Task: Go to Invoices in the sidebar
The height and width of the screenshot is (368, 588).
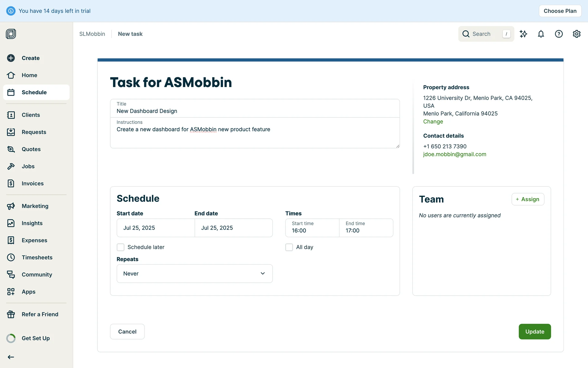Action: tap(32, 183)
